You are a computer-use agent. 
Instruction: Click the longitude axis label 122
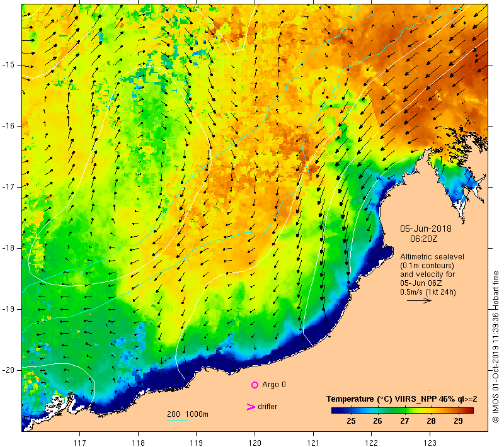[x=371, y=443]
